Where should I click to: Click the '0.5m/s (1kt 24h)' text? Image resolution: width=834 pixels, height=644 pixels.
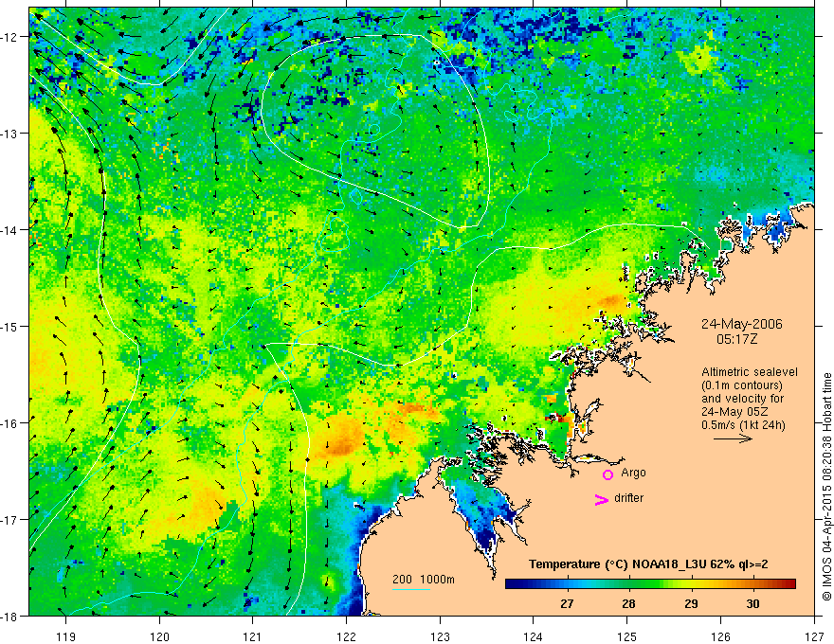743,424
